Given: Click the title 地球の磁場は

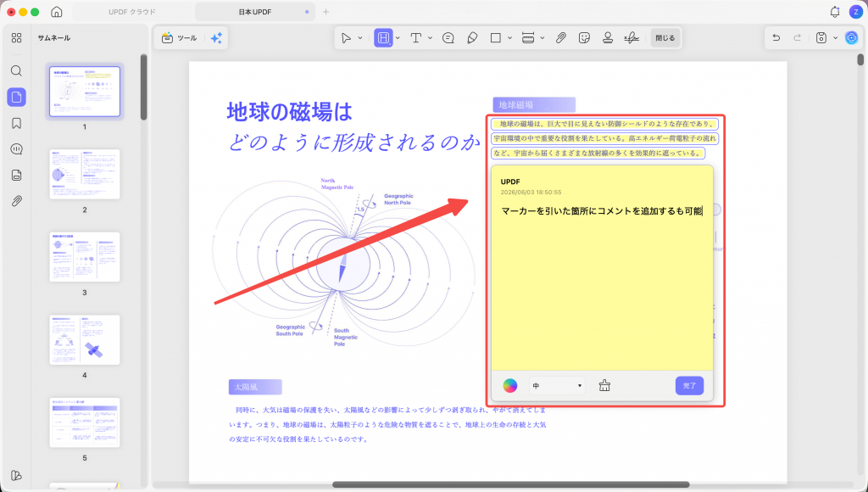Looking at the screenshot, I should coord(290,112).
